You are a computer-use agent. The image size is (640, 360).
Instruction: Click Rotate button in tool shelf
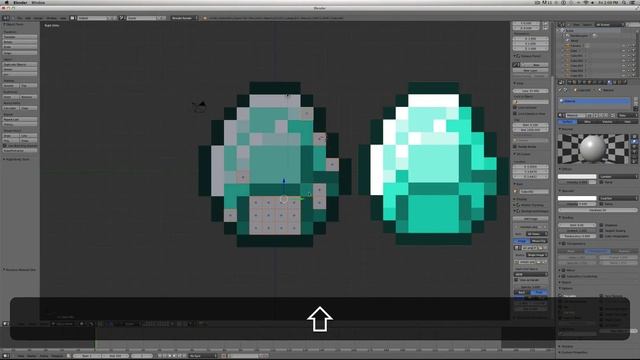(x=20, y=41)
